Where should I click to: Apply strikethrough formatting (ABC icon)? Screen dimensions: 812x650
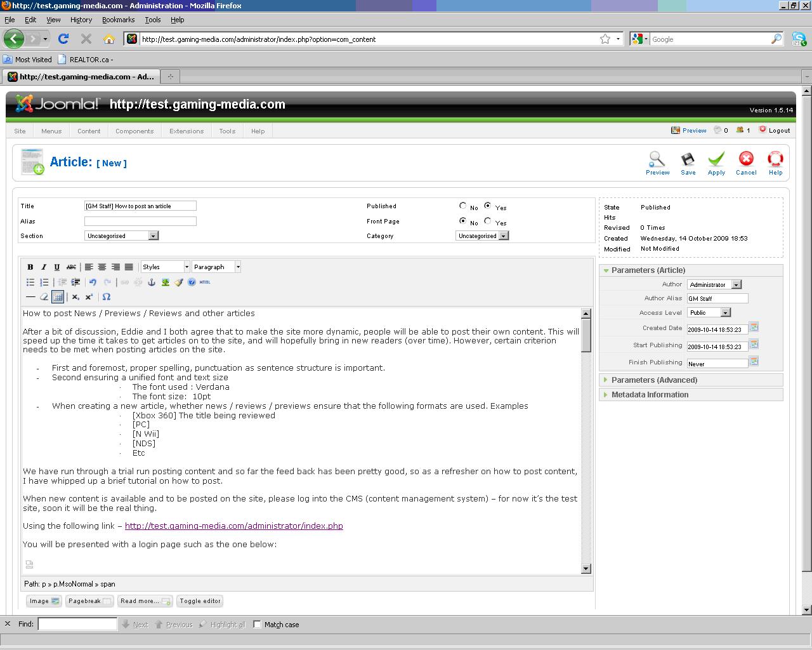point(71,267)
